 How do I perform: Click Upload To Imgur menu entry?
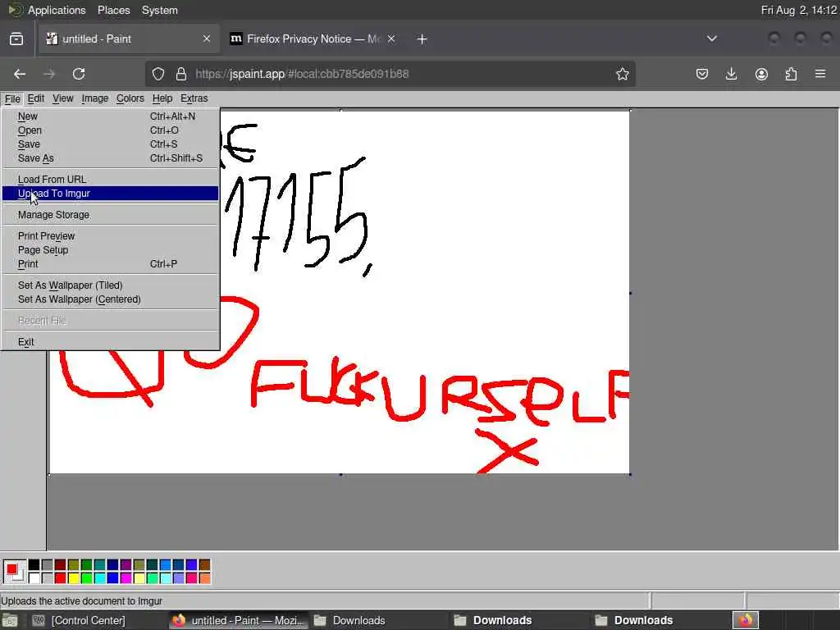pos(110,194)
